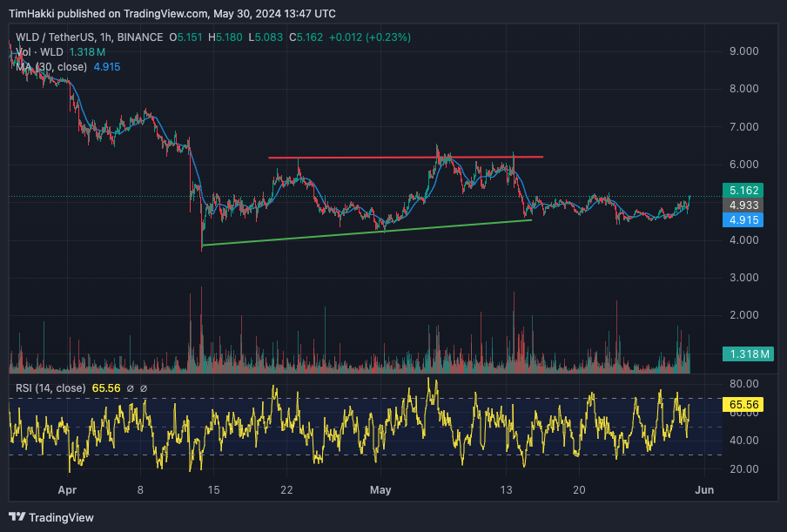Image resolution: width=787 pixels, height=532 pixels.
Task: Select the Jun label on the time axis
Action: point(703,490)
